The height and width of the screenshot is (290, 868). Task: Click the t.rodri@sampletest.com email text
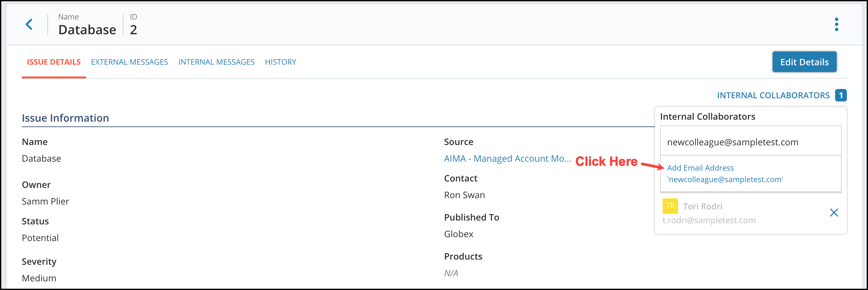[x=709, y=220]
